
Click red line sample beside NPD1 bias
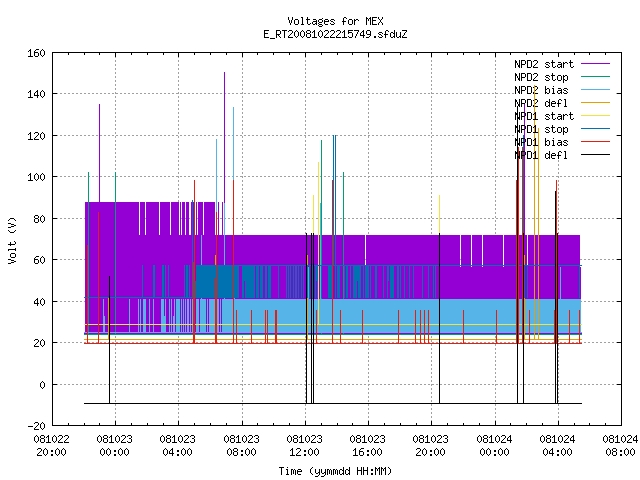tap(596, 142)
